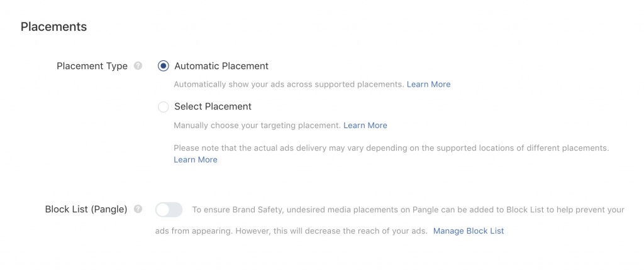Screen dimensions: 644x270
Task: Click the help icon beside Placement Type
Action: point(138,66)
